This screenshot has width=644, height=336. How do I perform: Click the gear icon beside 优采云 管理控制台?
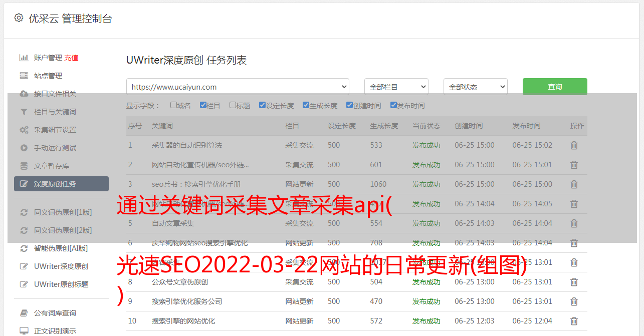pos(19,18)
